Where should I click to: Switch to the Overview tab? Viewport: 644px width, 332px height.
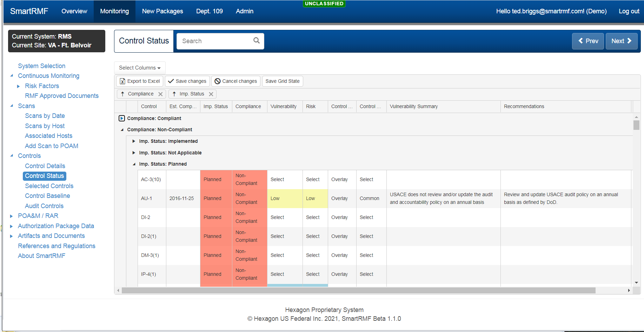click(x=74, y=11)
